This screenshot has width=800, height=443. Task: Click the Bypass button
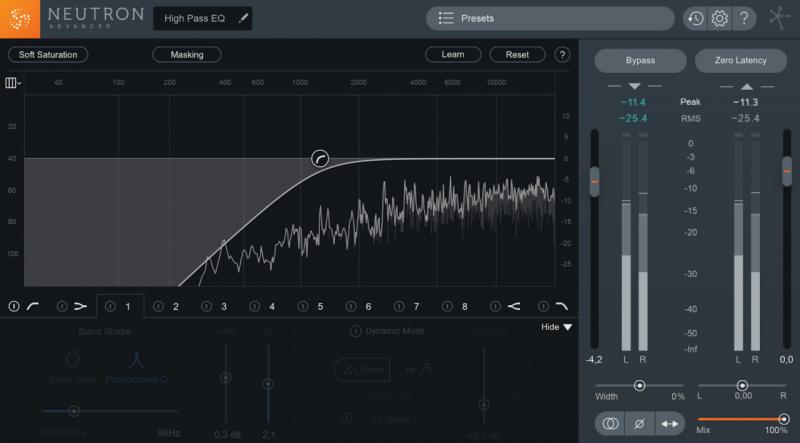(640, 60)
